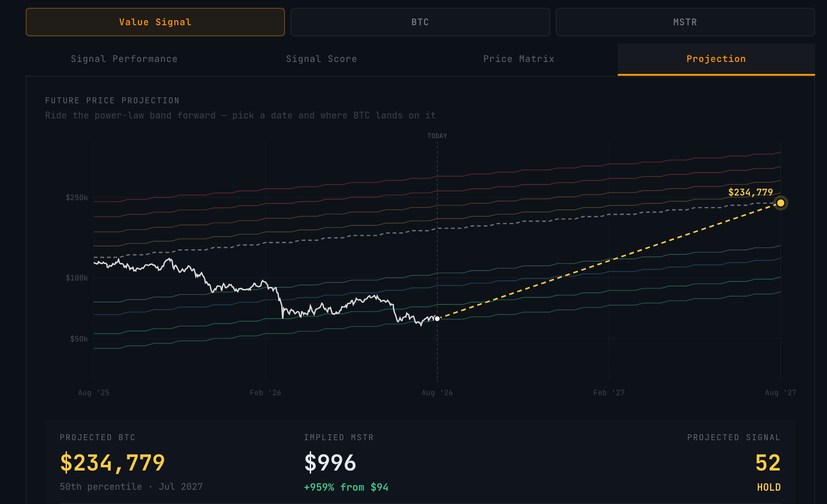Click the Aug '27 x-axis label
827x504 pixels.
pos(781,392)
